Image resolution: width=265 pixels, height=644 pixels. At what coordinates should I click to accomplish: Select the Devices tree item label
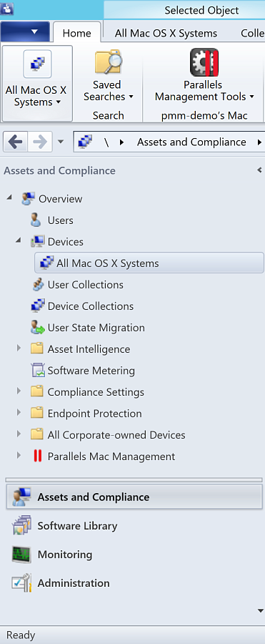[66, 242]
